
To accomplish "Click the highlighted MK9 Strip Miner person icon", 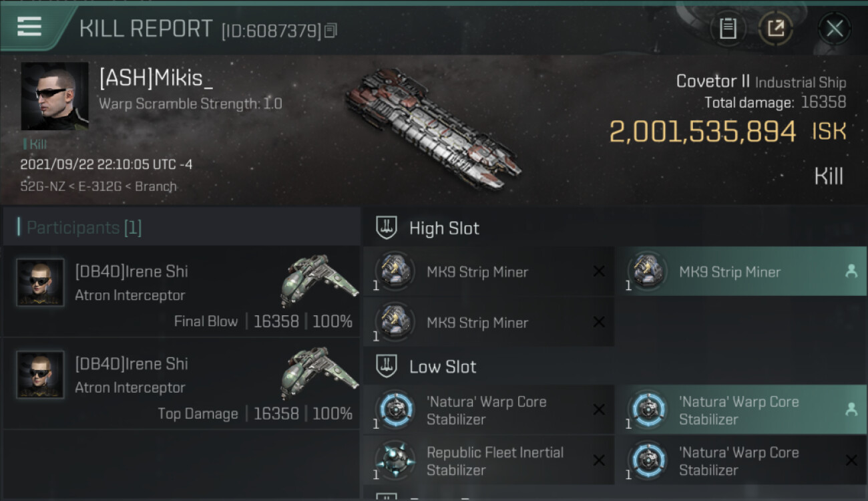I will pyautogui.click(x=851, y=271).
